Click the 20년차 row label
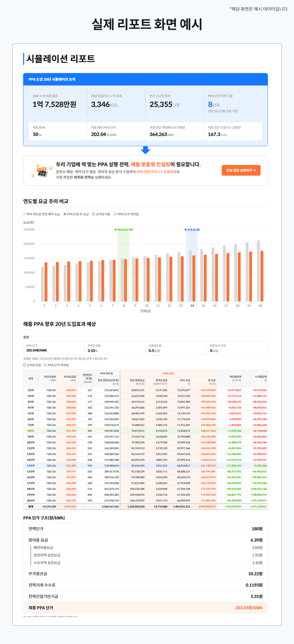The image size is (294, 644). click(x=31, y=500)
